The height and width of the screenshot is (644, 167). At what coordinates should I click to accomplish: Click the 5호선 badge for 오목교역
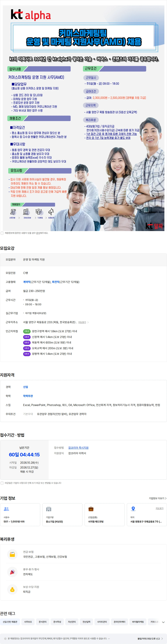click(x=27, y=348)
